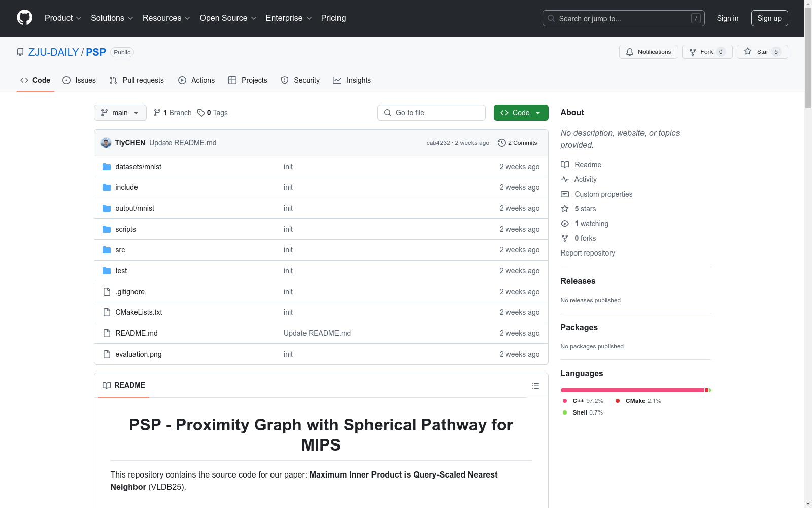Click the branch icon next to 1 Branch
Viewport: 812px width, 508px height.
(x=157, y=113)
